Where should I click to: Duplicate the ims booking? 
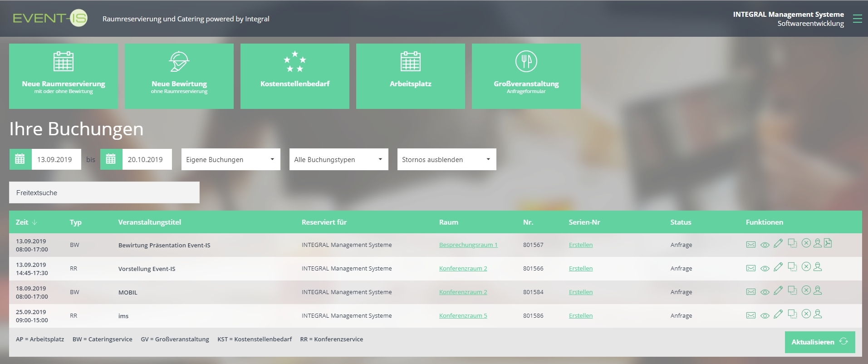tap(792, 314)
